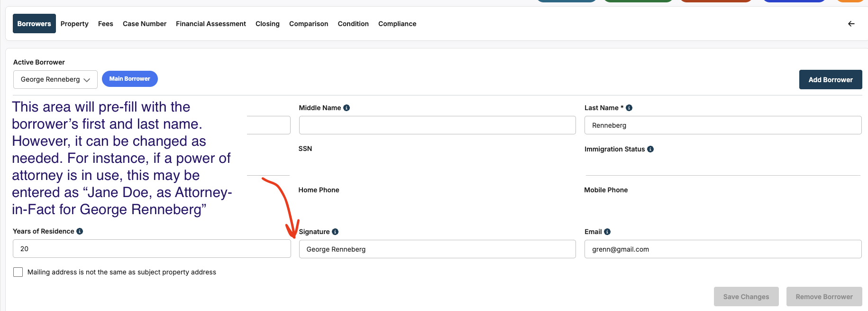Click the back arrow icon at top right
Image resolution: width=868 pixels, height=311 pixels.
point(851,24)
